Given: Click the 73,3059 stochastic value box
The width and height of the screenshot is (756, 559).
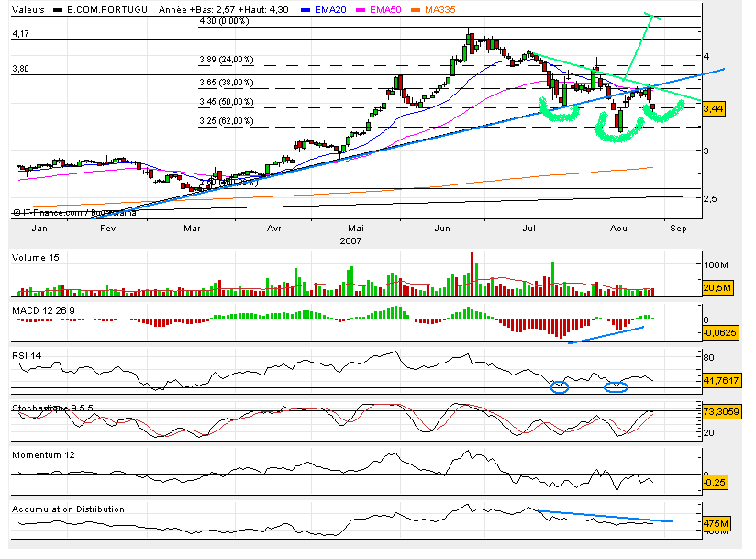Looking at the screenshot, I should (x=721, y=412).
